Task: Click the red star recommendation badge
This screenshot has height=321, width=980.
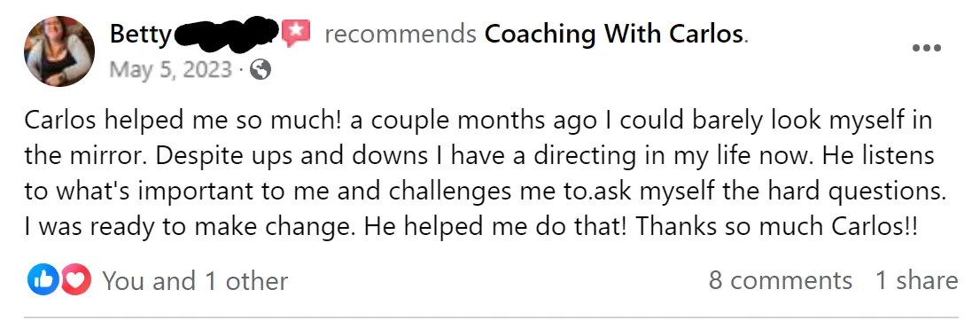Action: (x=296, y=33)
